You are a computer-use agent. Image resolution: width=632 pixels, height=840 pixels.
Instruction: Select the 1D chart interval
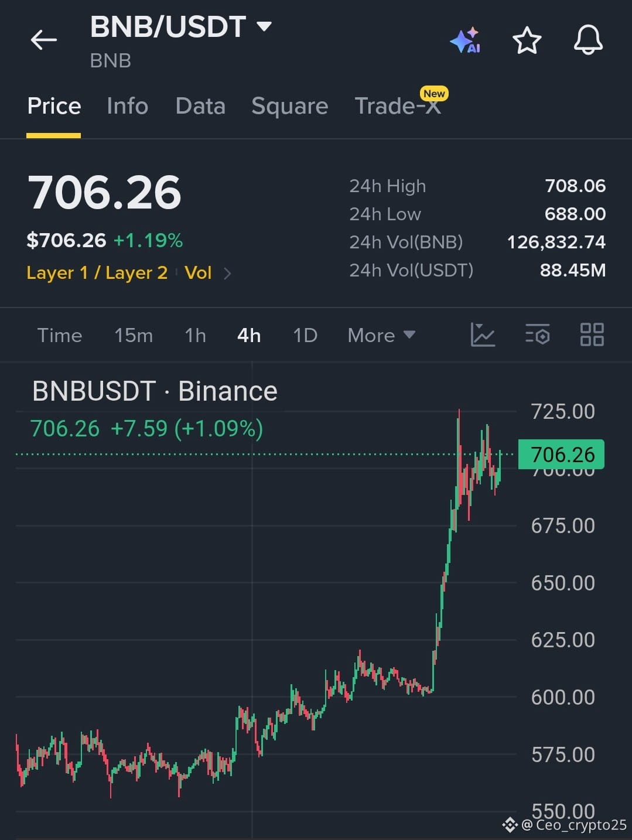point(305,336)
